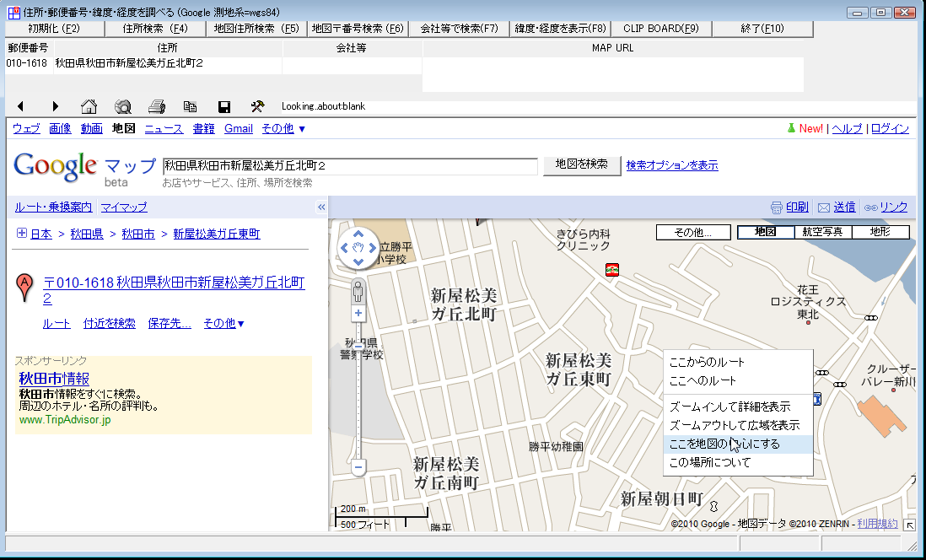The width and height of the screenshot is (926, 560).
Task: Click the ログイン link
Action: click(890, 129)
